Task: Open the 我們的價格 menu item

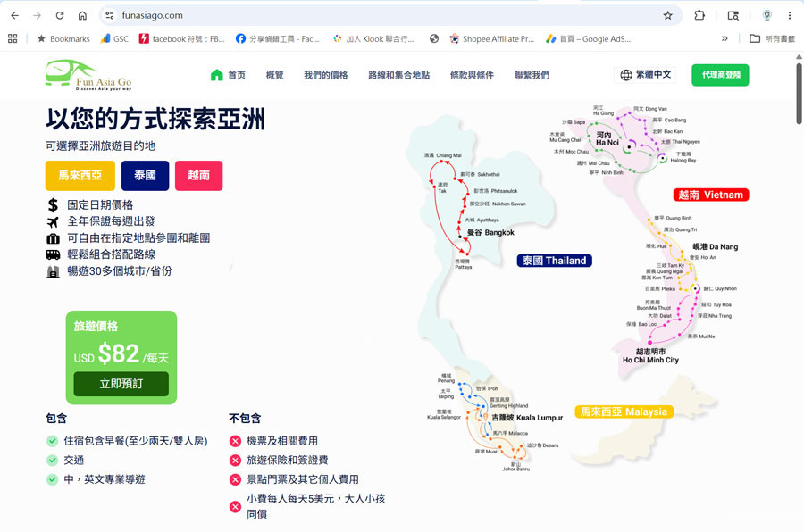Action: coord(325,75)
